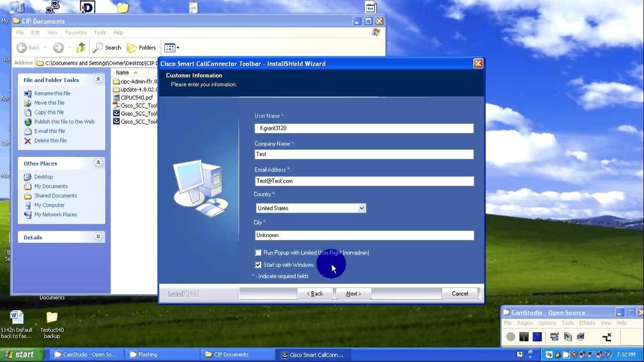Click the Email Address field

[x=364, y=181]
